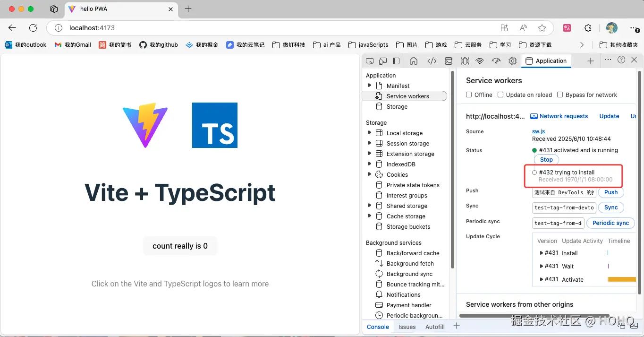
Task: Open the sw.js source link
Action: pyautogui.click(x=538, y=131)
